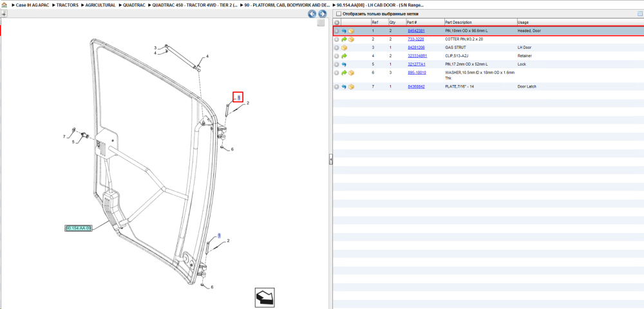Image resolution: width=644 pixels, height=309 pixels.
Task: Click the pin icon above the diagram
Action: coord(4,14)
